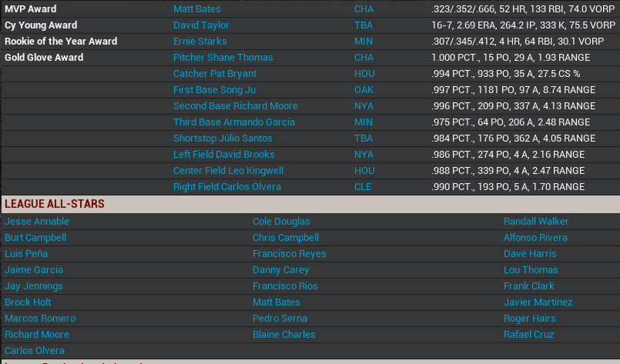Screen dimensions: 620x364
Task: Open the OAK team link
Action: (364, 90)
